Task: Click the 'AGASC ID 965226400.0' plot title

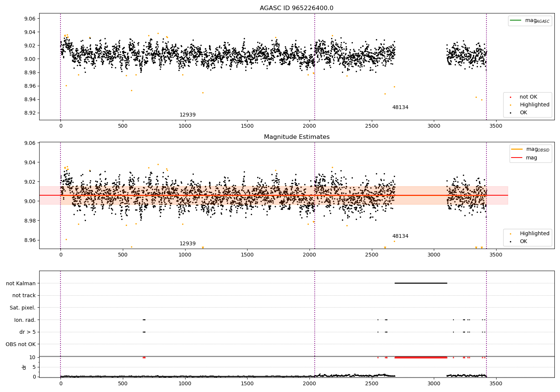Action: coord(296,8)
